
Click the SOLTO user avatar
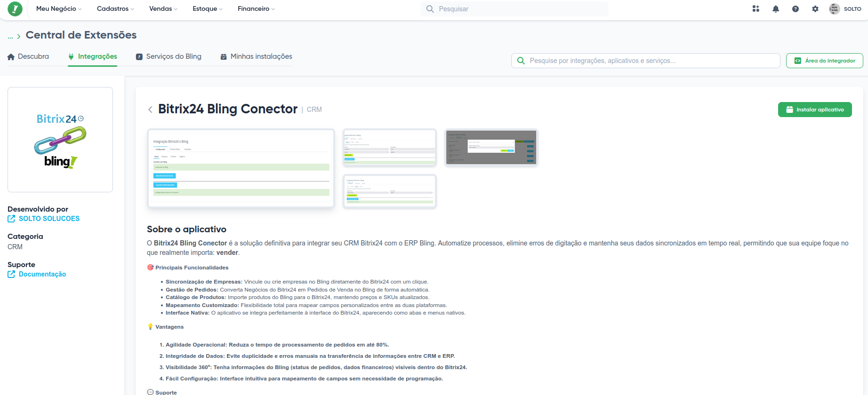(835, 9)
